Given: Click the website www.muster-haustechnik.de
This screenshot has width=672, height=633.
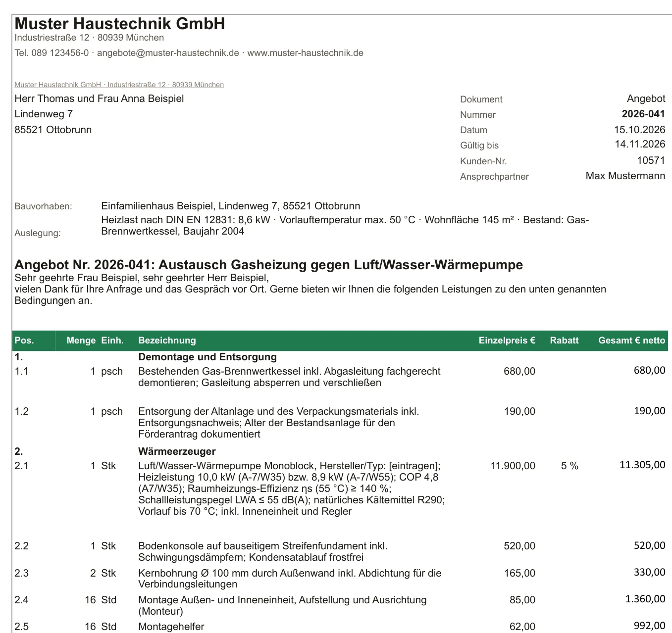Looking at the screenshot, I should [x=305, y=53].
